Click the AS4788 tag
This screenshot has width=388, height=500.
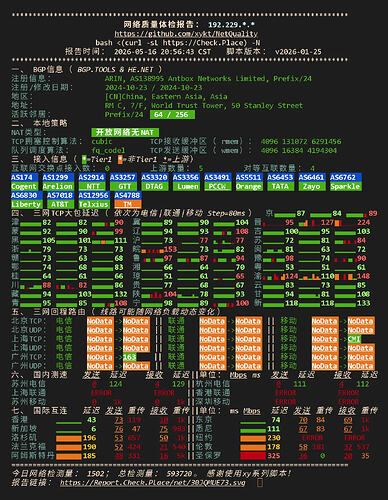coord(128,195)
